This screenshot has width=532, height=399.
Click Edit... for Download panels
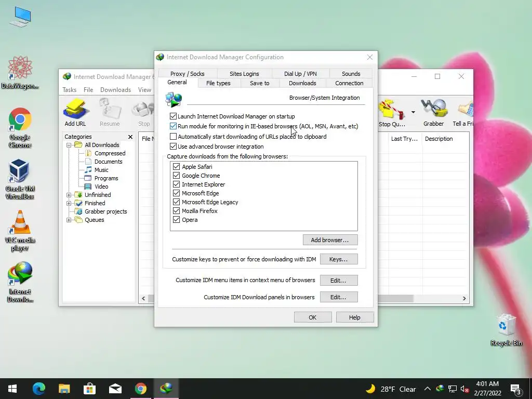[x=339, y=297]
